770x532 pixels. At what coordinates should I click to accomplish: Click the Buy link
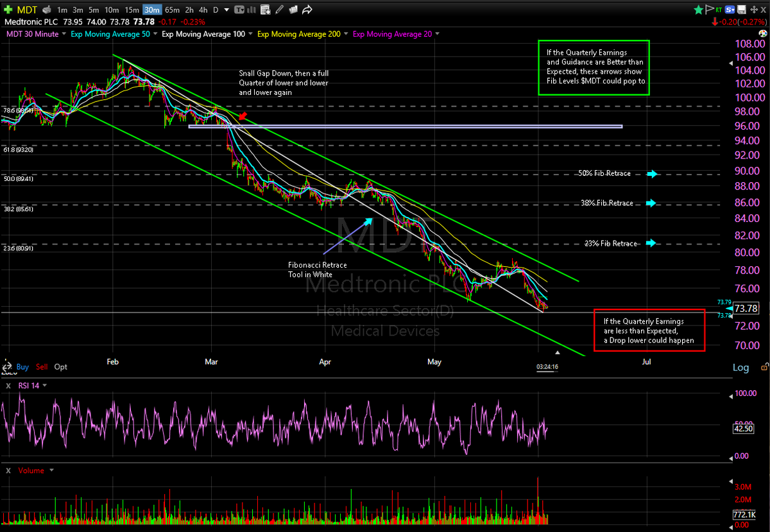click(x=22, y=367)
